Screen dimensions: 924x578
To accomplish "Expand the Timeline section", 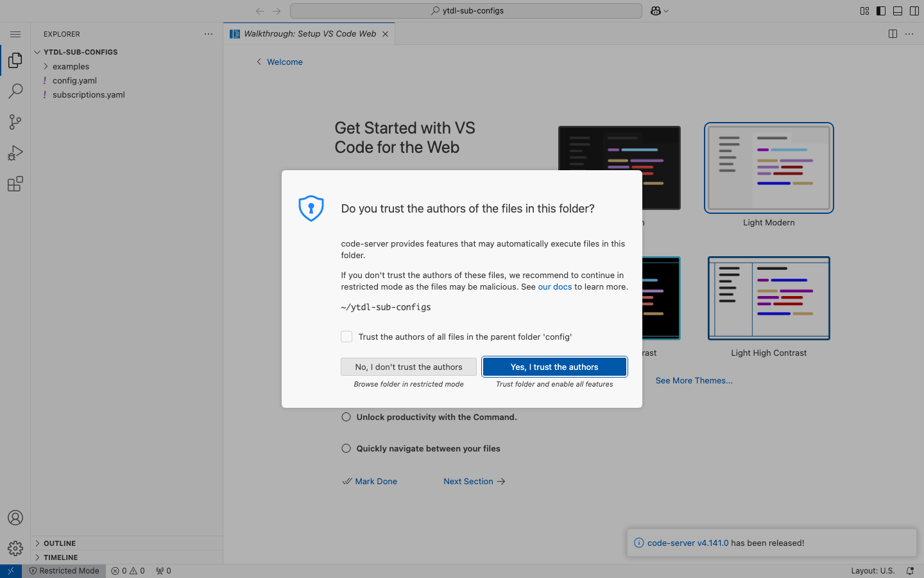I will coord(127,557).
